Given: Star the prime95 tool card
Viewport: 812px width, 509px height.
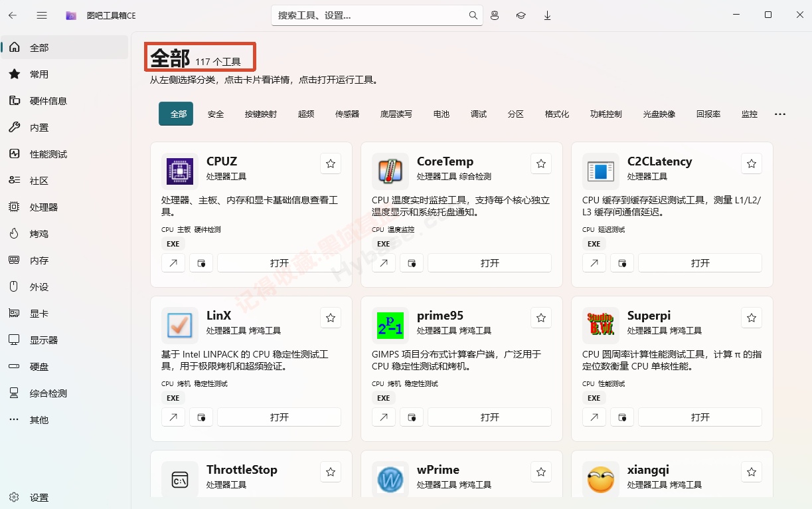Looking at the screenshot, I should click(541, 318).
